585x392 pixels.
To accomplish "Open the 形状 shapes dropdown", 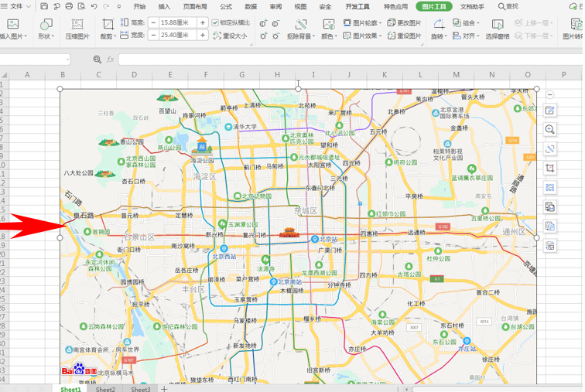I will pyautogui.click(x=46, y=36).
